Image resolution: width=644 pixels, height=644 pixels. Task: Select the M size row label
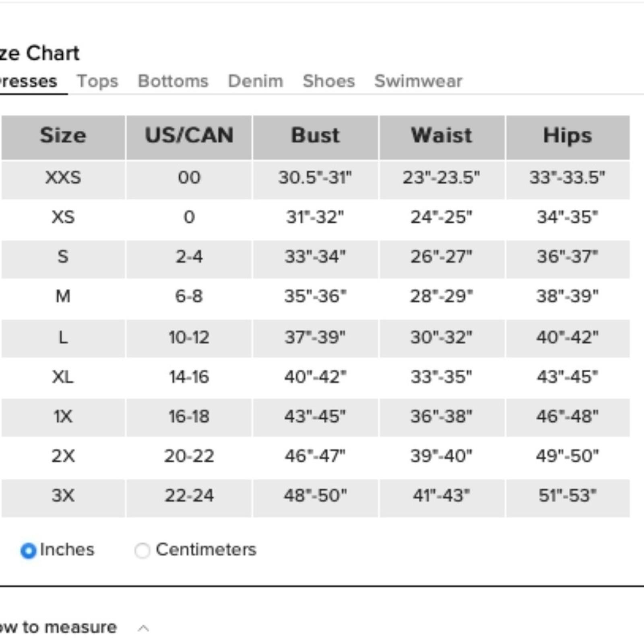point(63,297)
